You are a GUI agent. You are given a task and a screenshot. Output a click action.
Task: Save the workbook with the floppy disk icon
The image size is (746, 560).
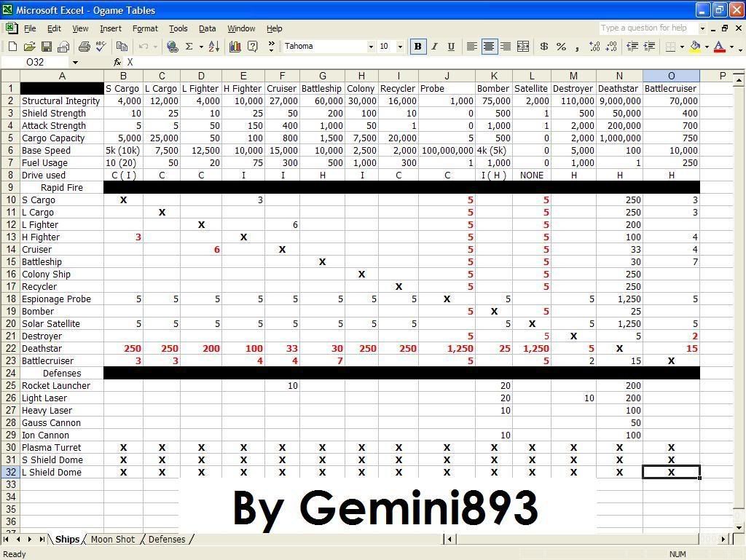pos(47,46)
